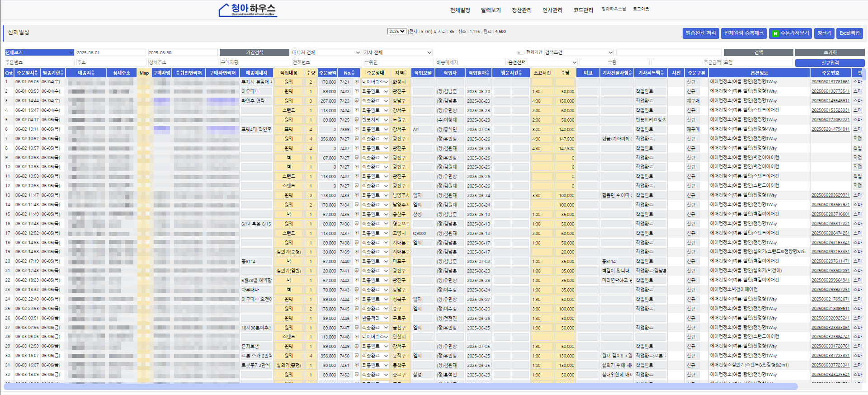Sort by 작업일자 column arrows
Viewport: 868px width, 395px height.
[x=488, y=73]
